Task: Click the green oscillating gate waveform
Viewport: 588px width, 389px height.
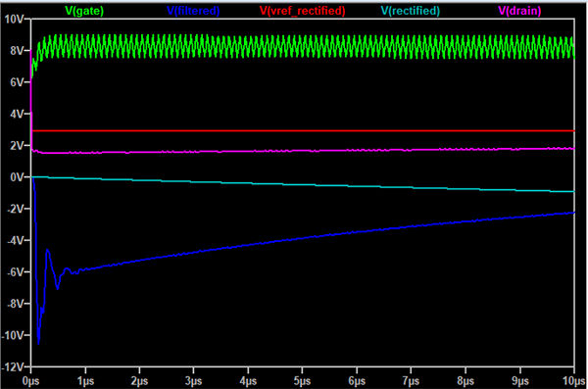Action: [x=302, y=46]
